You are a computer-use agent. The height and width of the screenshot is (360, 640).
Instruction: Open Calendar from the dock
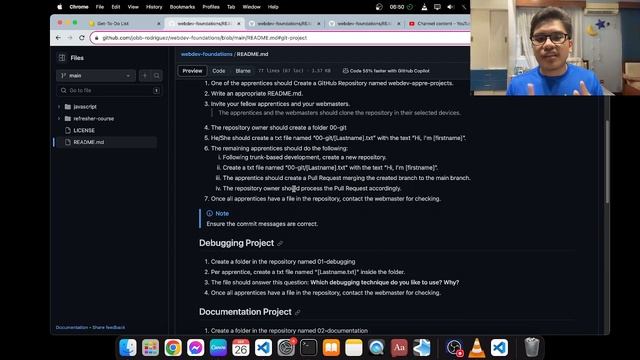tap(241, 348)
